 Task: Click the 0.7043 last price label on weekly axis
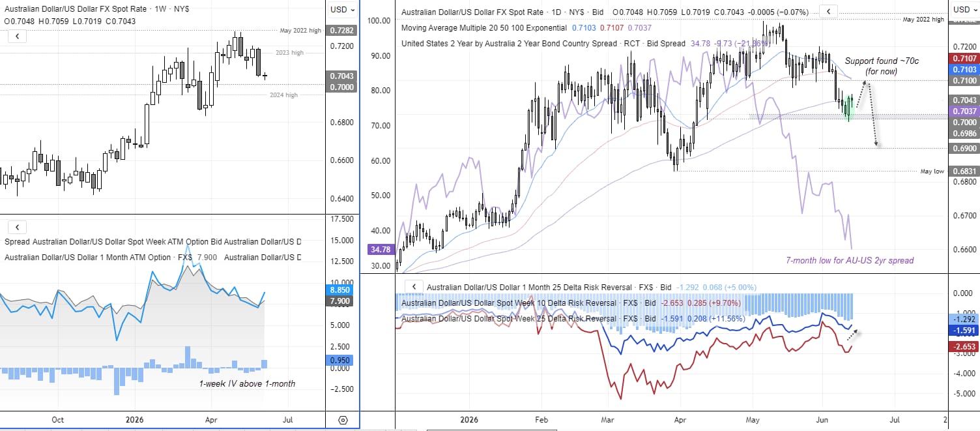click(x=342, y=76)
